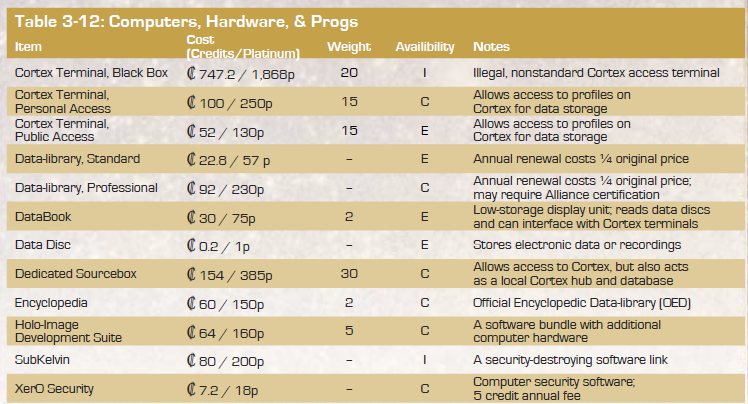Select the cost '22.8 / 57 p' cell
748x404 pixels.
229,160
